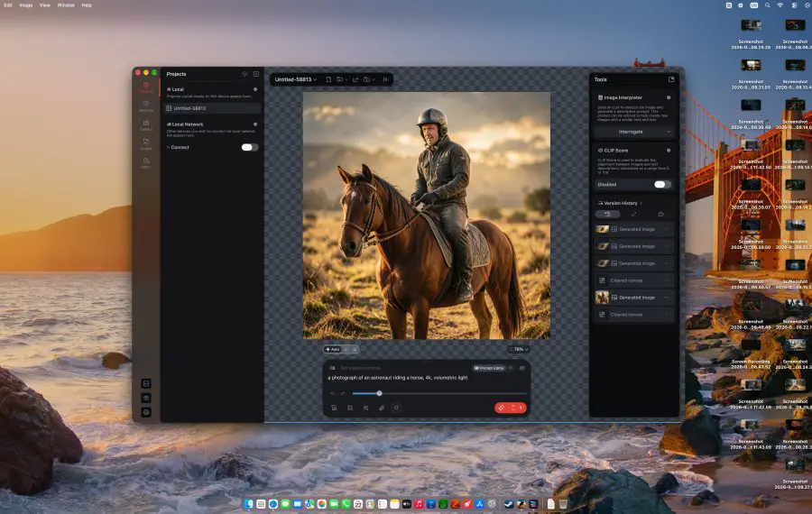Click the share/export icon in canvas toolbar
Screen dimensions: 812x514
tap(355, 79)
